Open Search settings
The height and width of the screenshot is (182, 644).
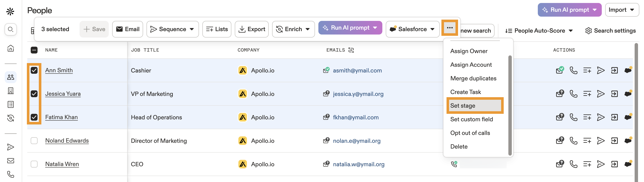coord(610,31)
